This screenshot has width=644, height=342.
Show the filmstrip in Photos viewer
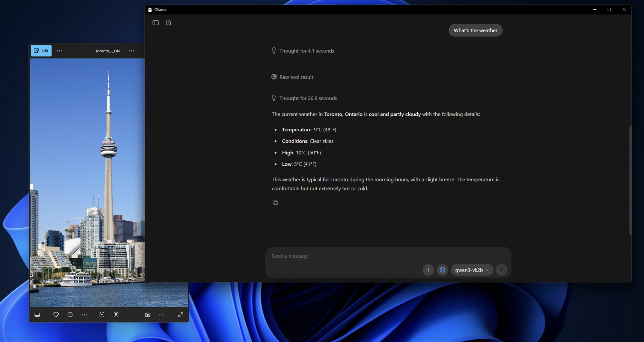point(37,315)
